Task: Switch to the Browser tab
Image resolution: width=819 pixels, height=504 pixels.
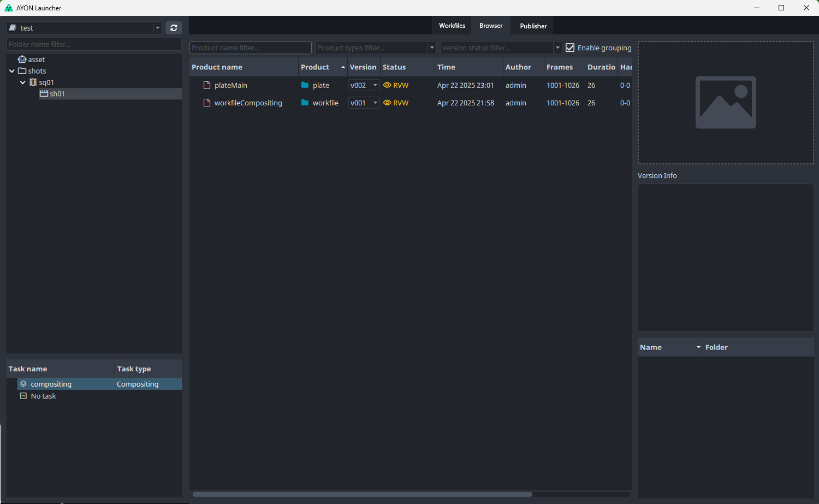Action: (x=491, y=26)
